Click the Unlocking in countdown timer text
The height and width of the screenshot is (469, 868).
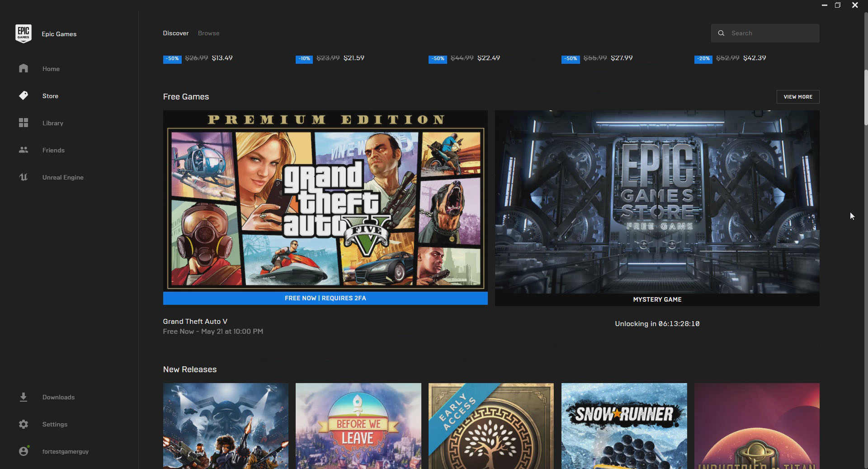[657, 324]
